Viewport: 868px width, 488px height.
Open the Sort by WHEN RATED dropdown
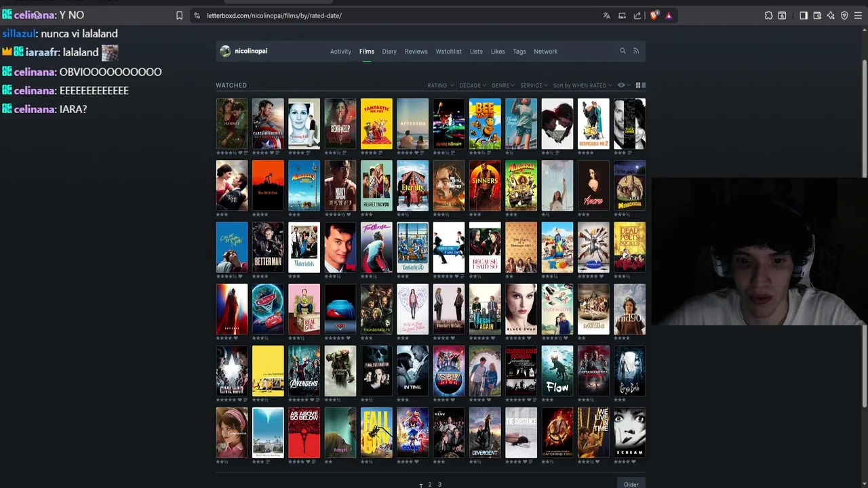583,85
